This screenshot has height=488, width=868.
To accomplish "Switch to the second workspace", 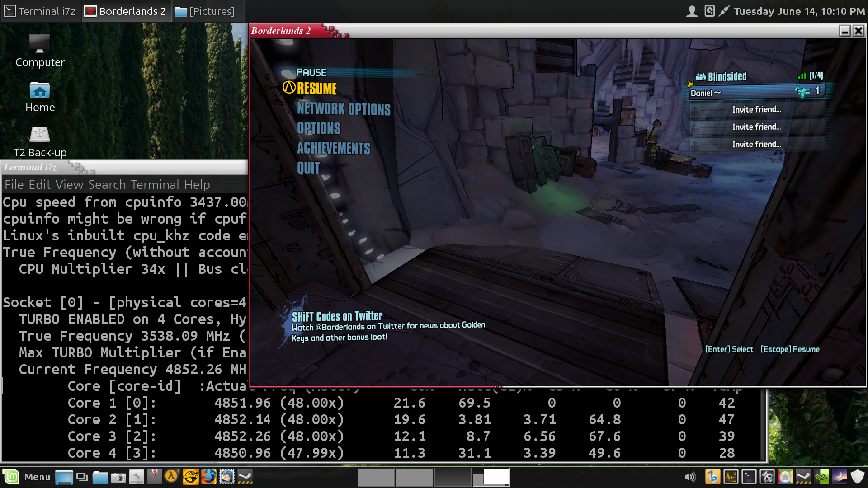I will pos(415,477).
